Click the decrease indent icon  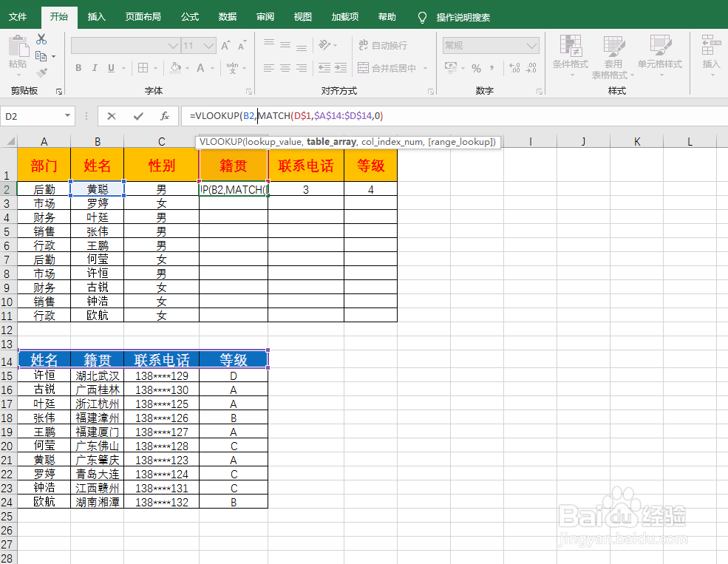[324, 68]
